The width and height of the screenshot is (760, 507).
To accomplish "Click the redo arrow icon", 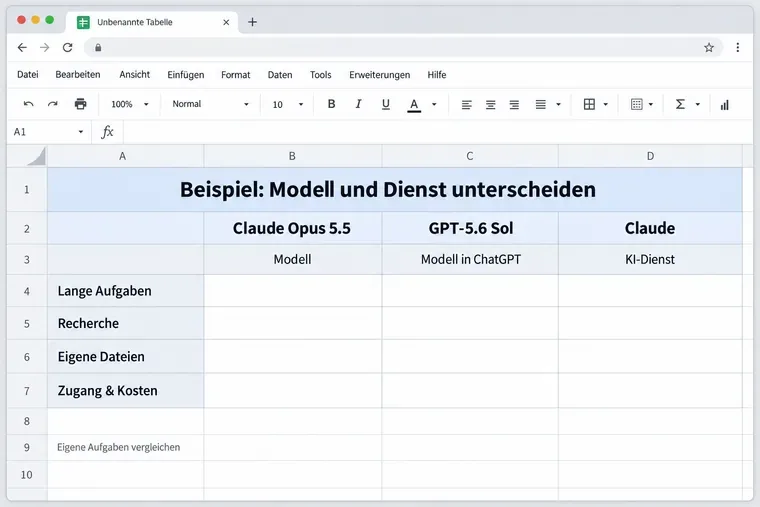I will pos(53,104).
